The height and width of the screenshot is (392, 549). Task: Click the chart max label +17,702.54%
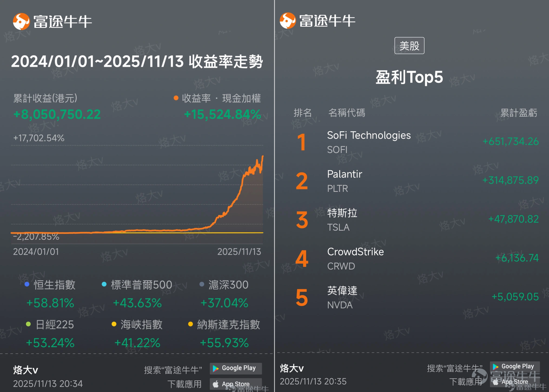(x=39, y=138)
